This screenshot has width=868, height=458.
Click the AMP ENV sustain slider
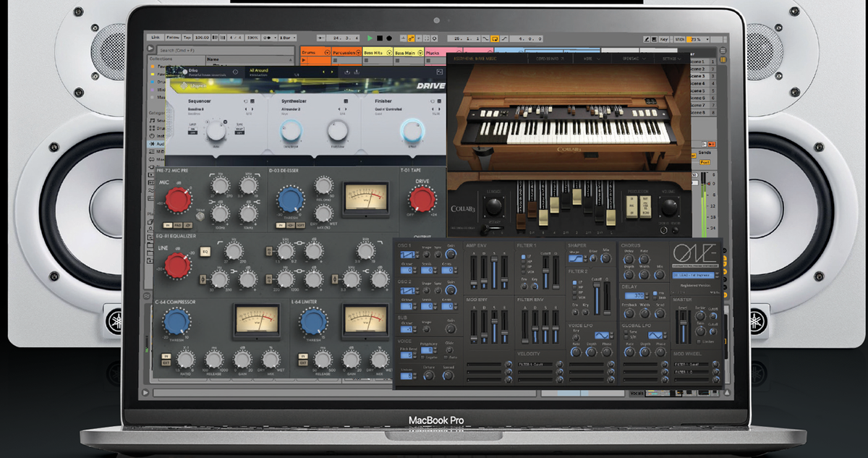point(494,272)
